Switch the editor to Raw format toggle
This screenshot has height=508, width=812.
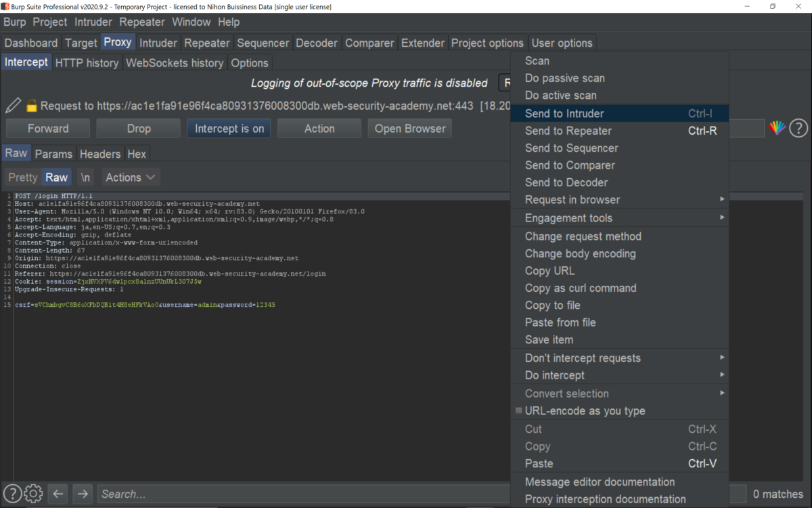pos(56,177)
